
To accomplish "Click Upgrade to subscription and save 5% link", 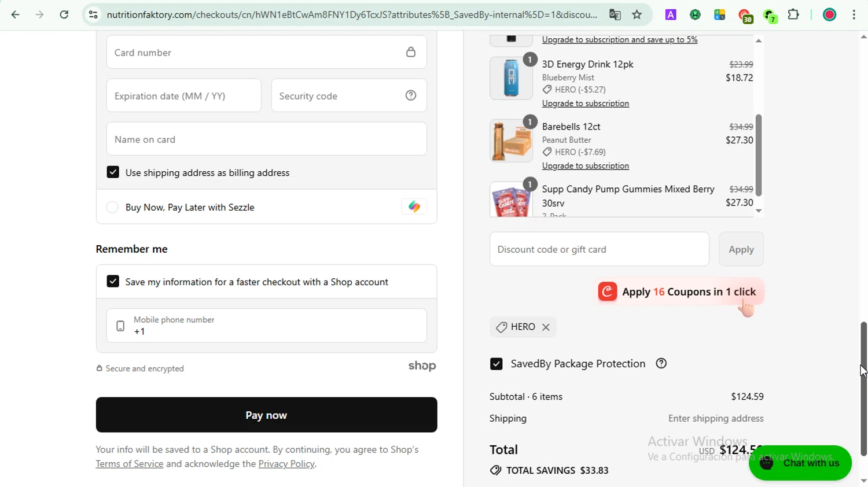I will (x=620, y=40).
